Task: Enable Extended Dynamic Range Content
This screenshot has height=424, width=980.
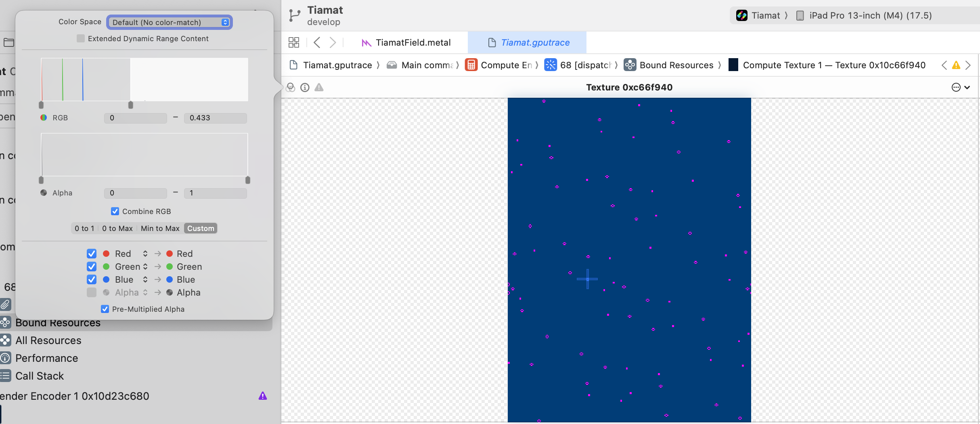Action: 81,38
